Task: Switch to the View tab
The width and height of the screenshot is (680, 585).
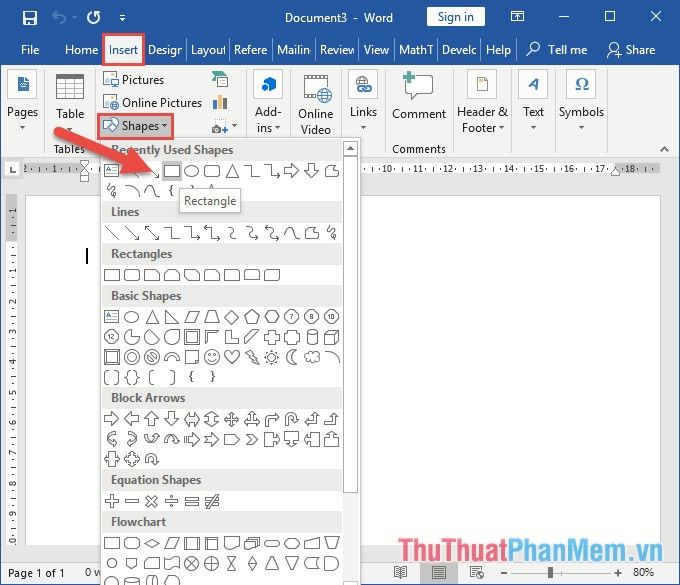Action: coord(376,50)
